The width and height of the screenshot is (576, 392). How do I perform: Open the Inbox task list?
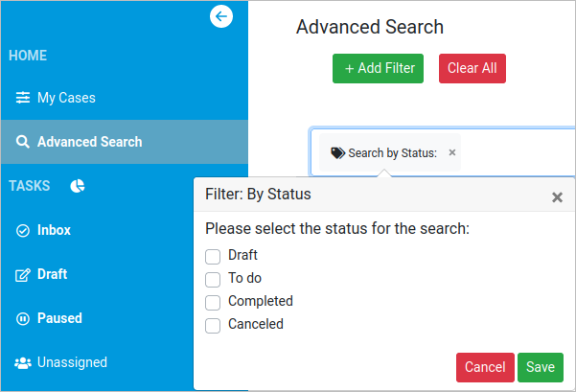point(54,230)
